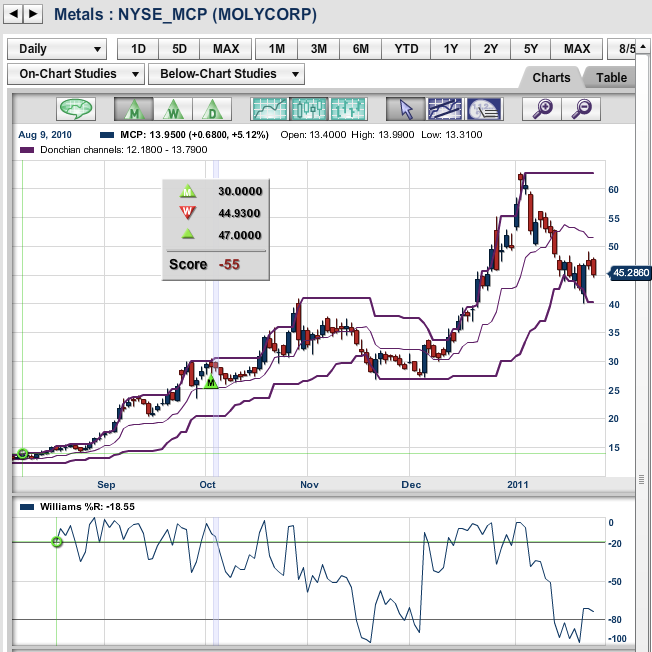Viewport: 652px width, 652px height.
Task: Expand the Below-Chart Studies dropdown
Action: point(227,74)
